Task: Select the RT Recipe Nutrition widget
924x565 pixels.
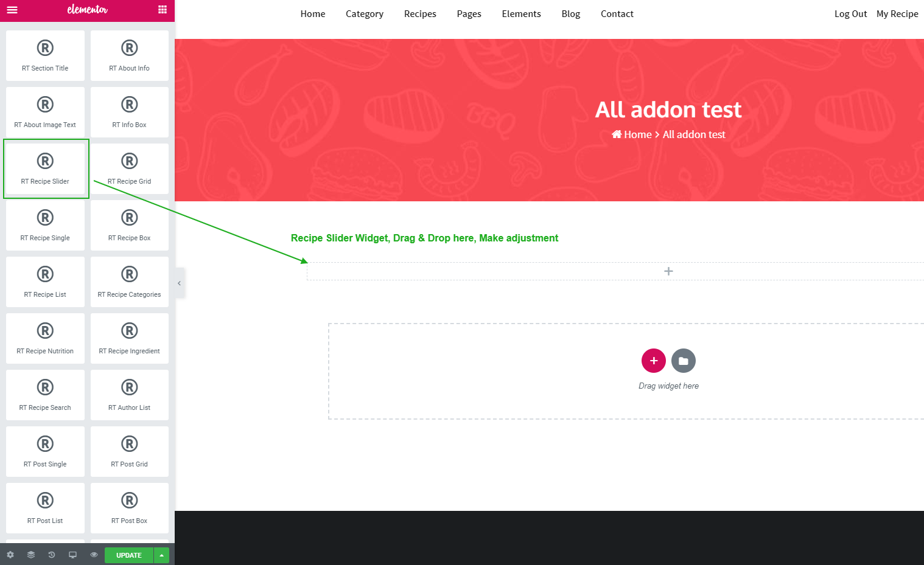Action: coord(45,338)
